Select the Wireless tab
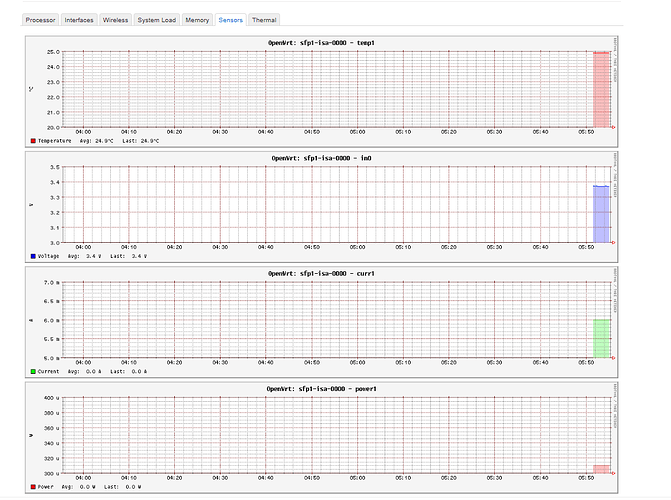The height and width of the screenshot is (500, 671). [x=115, y=19]
